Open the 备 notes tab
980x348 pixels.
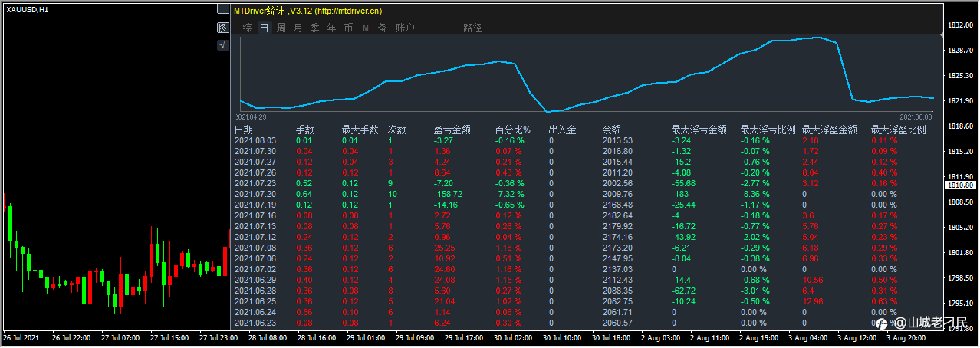[x=382, y=28]
